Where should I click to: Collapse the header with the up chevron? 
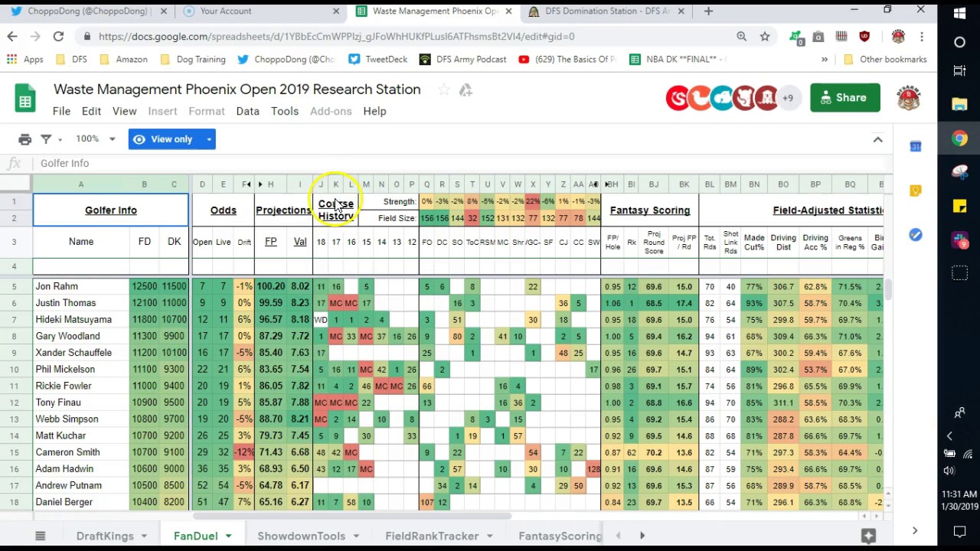[x=877, y=139]
